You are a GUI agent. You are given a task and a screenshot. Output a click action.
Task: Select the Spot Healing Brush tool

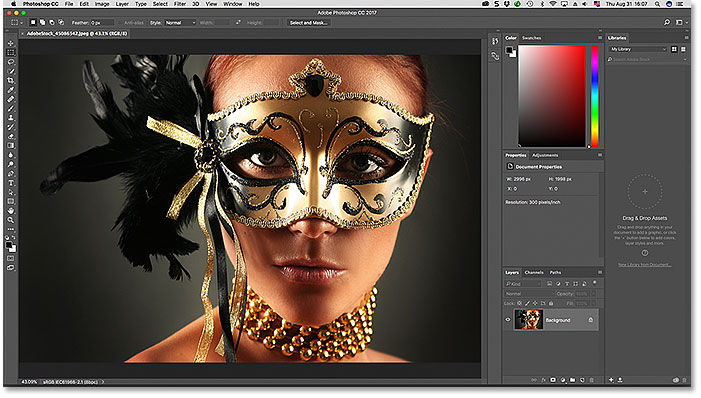point(11,99)
